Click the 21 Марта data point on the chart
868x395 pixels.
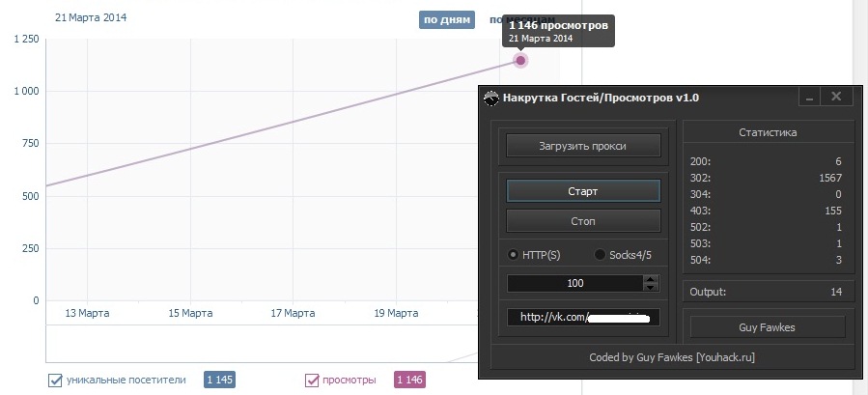pos(519,61)
